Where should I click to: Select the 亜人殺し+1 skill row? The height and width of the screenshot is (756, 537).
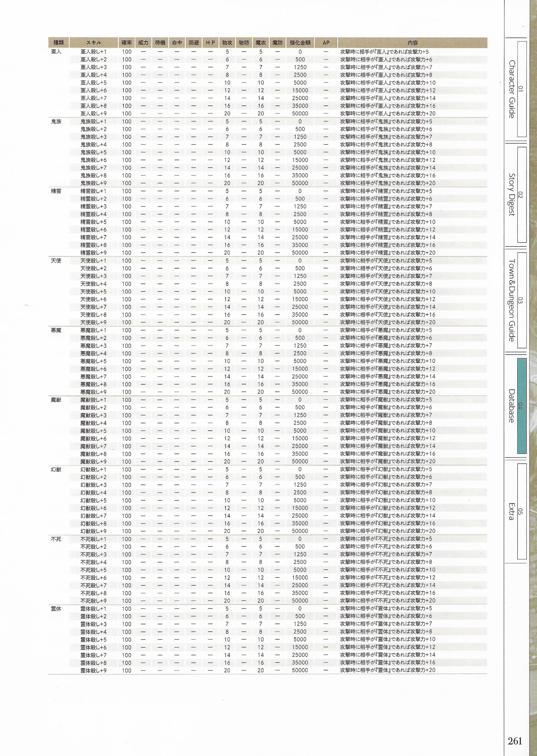click(x=268, y=52)
